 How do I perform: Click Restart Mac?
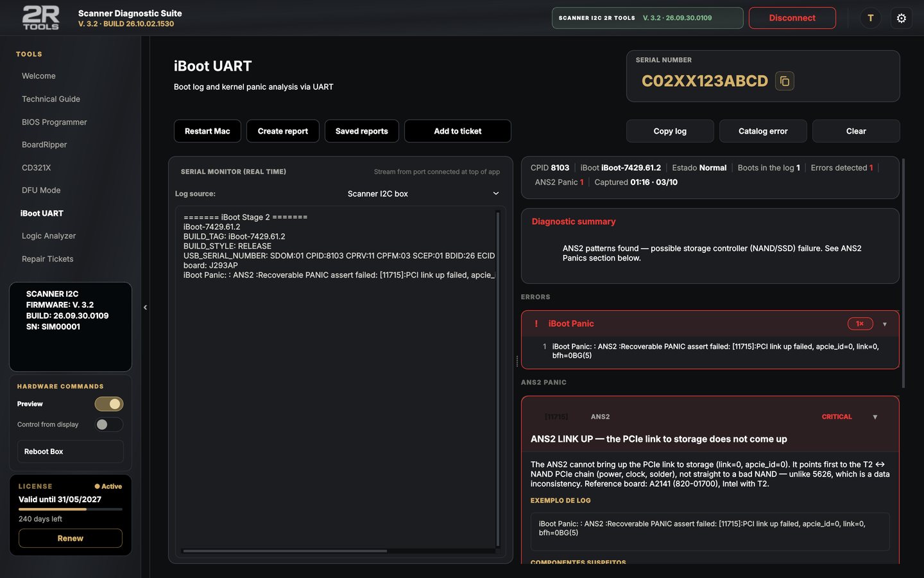(x=207, y=131)
